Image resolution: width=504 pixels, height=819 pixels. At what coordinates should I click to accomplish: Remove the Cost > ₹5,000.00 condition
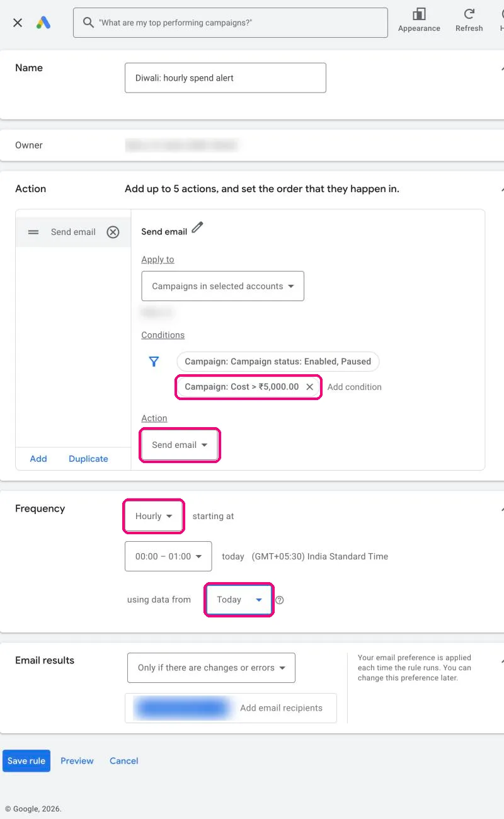309,387
